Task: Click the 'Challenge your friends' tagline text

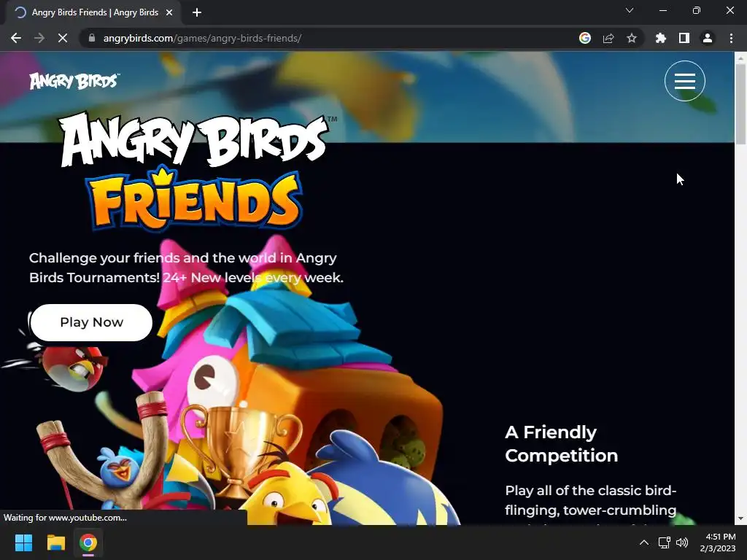Action: [186, 268]
